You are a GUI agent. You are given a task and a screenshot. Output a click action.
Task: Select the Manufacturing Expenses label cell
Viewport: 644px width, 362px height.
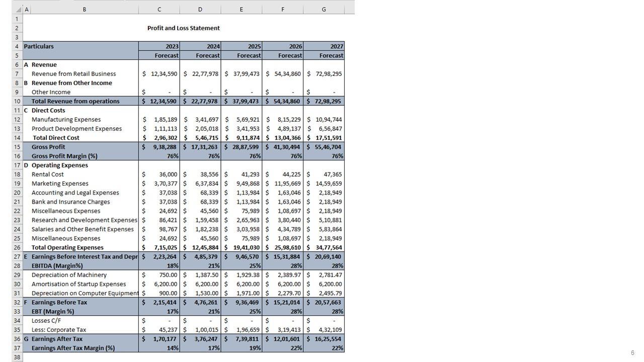[66, 120]
